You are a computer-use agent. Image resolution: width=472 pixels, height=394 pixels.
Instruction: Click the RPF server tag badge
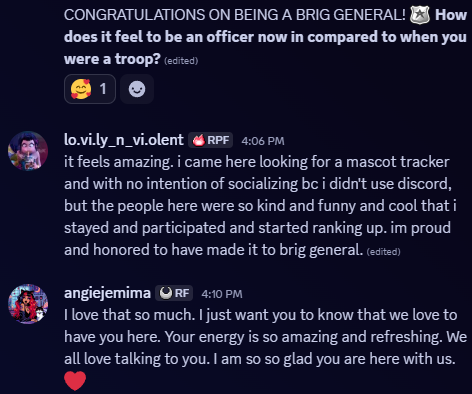[x=210, y=140]
